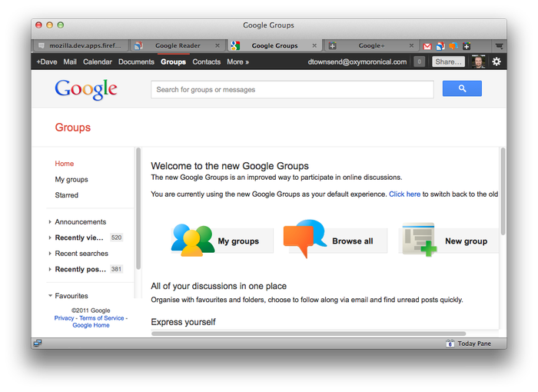The height and width of the screenshot is (392, 538).
Task: Open the dtownsend@oxymoronical.com account menu
Action: click(x=357, y=61)
